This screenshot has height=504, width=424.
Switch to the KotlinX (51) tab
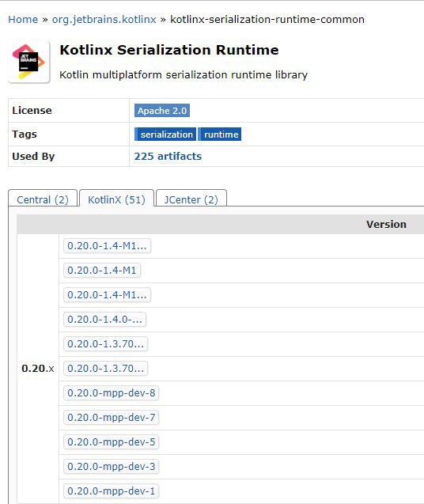tap(117, 199)
